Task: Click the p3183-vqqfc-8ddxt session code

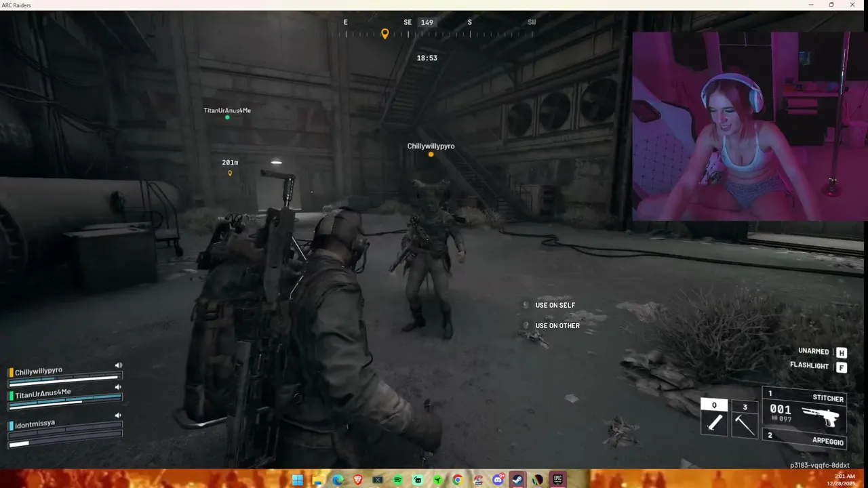Action: click(820, 466)
